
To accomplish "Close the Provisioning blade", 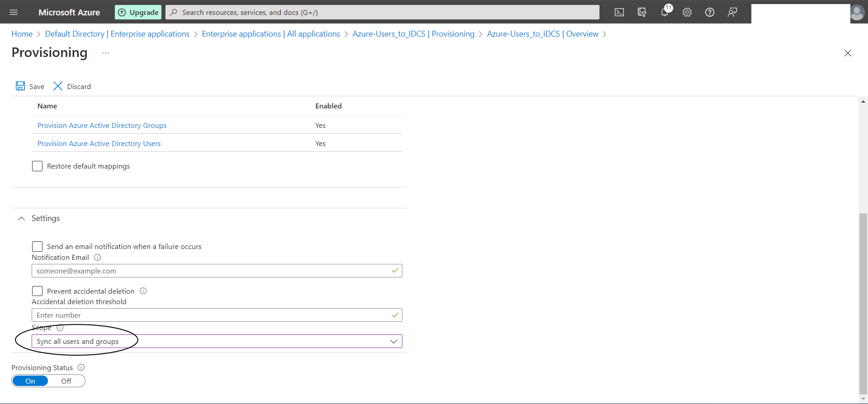I will 848,53.
